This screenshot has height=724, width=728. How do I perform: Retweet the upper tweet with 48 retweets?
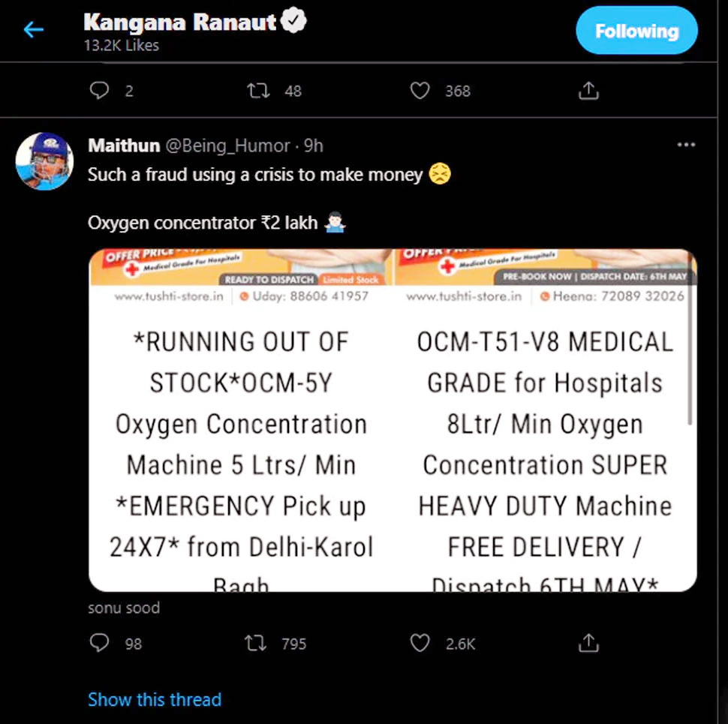click(259, 91)
